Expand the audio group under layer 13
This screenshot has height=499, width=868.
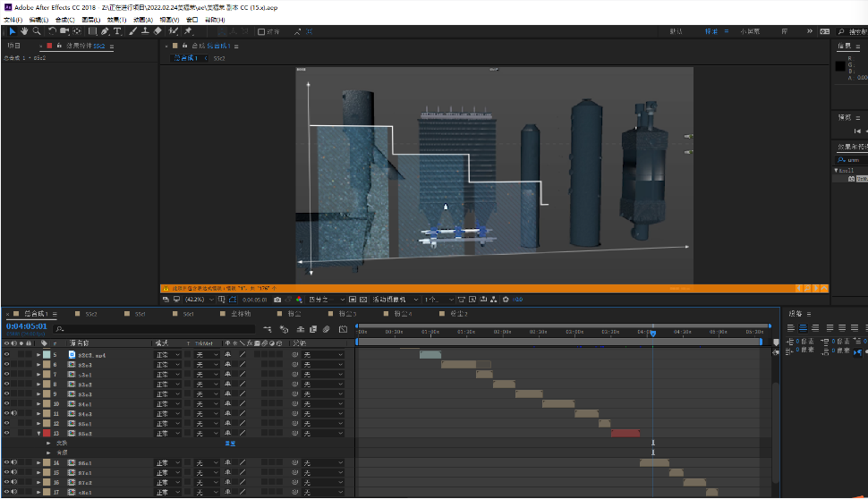[48, 452]
